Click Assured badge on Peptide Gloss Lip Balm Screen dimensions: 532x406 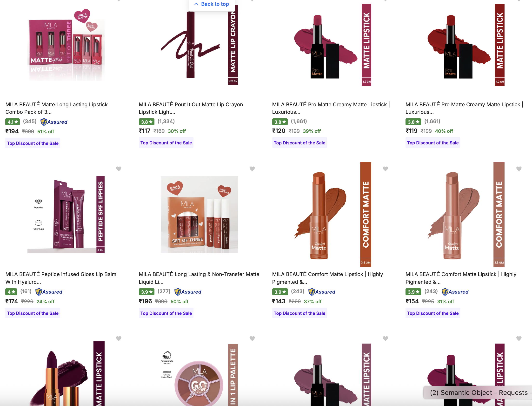(x=49, y=292)
